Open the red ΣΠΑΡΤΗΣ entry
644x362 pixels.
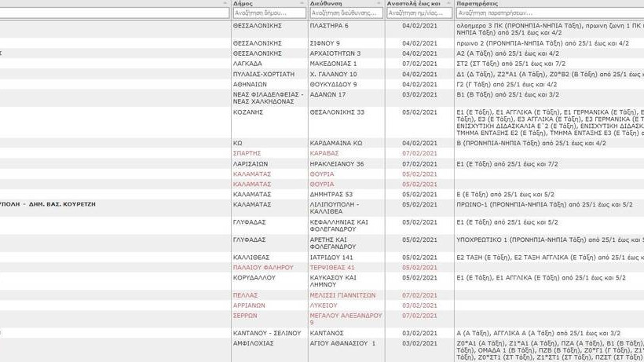[x=248, y=153]
